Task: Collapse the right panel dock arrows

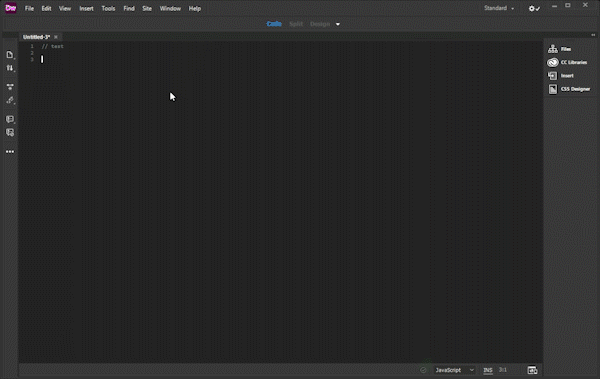Action: pos(593,35)
